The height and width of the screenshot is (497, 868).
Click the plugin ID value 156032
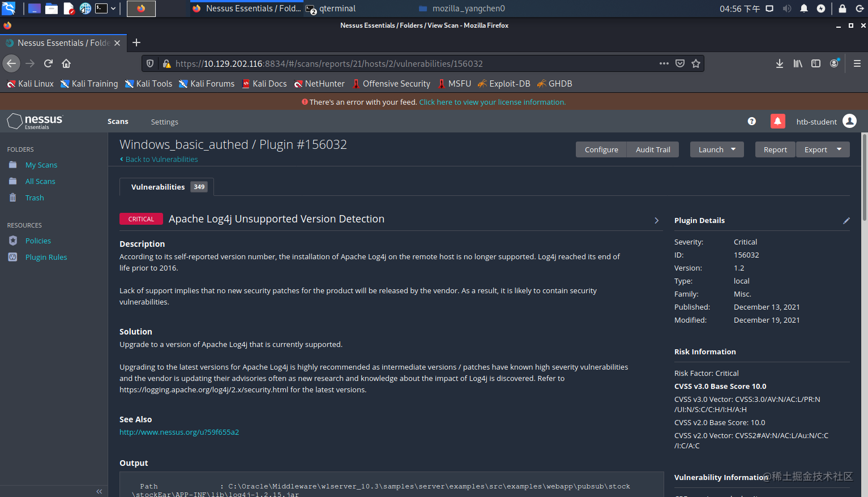(746, 255)
